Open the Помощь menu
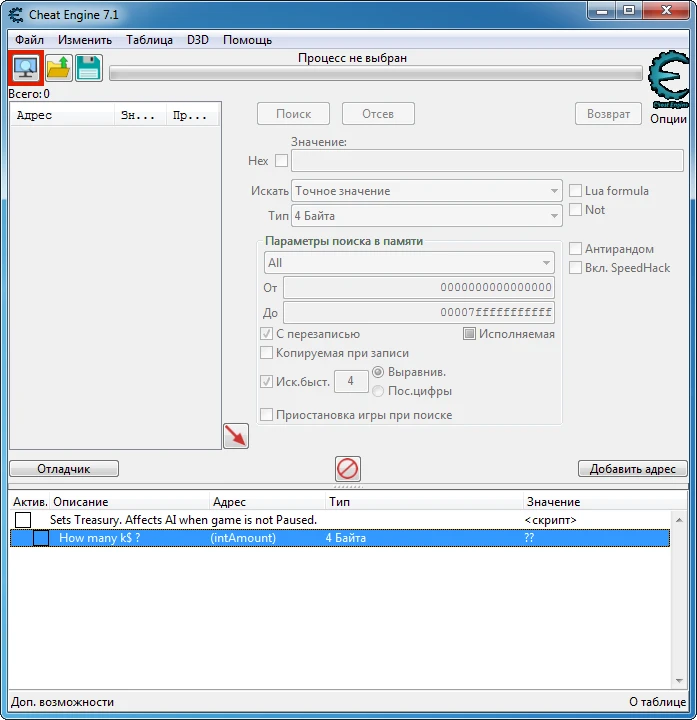Viewport: 697px width, 720px height. point(247,40)
